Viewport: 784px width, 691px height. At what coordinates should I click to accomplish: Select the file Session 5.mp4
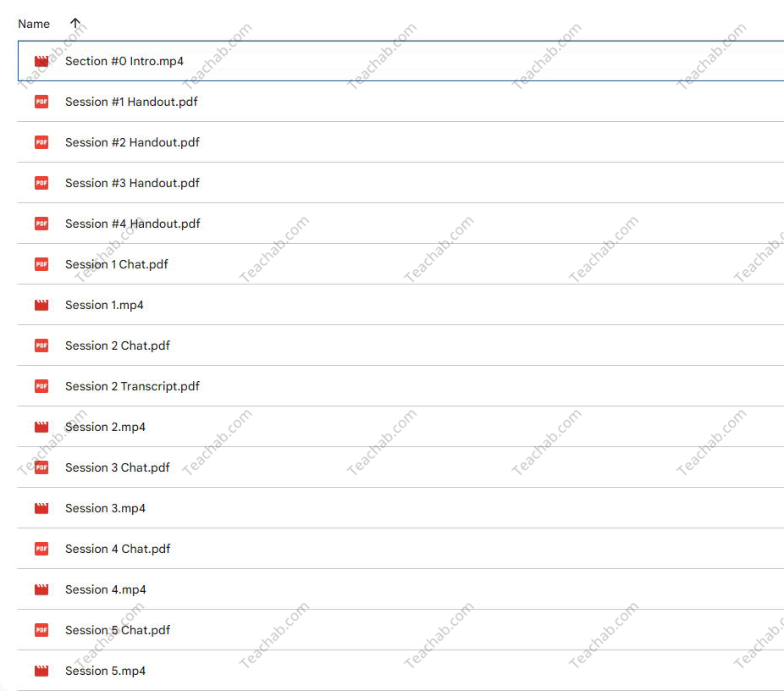401,671
